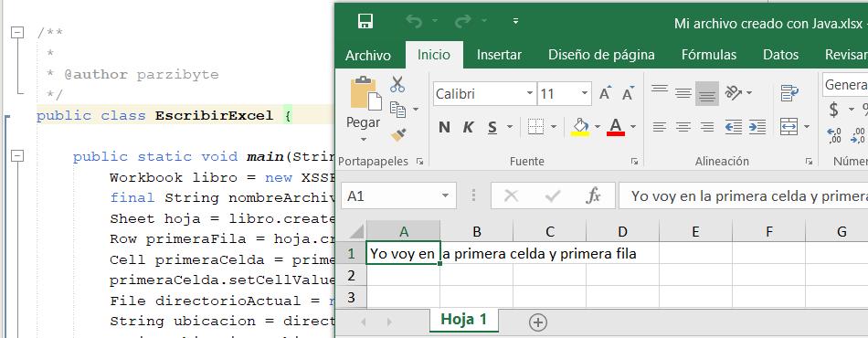Collapse the main method fold in editor
This screenshot has height=338, width=868.
[17, 156]
